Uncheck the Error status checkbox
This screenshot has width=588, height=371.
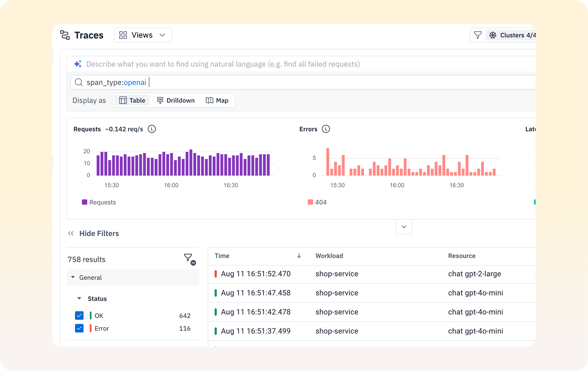point(79,328)
